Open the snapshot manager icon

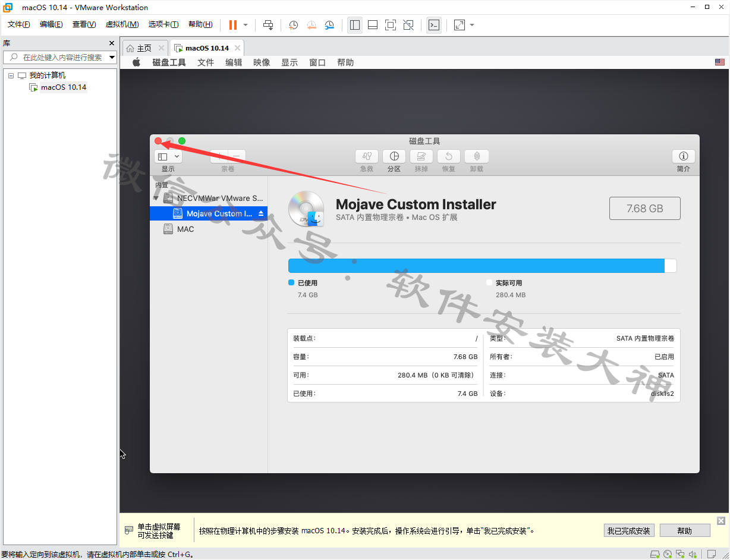(329, 25)
